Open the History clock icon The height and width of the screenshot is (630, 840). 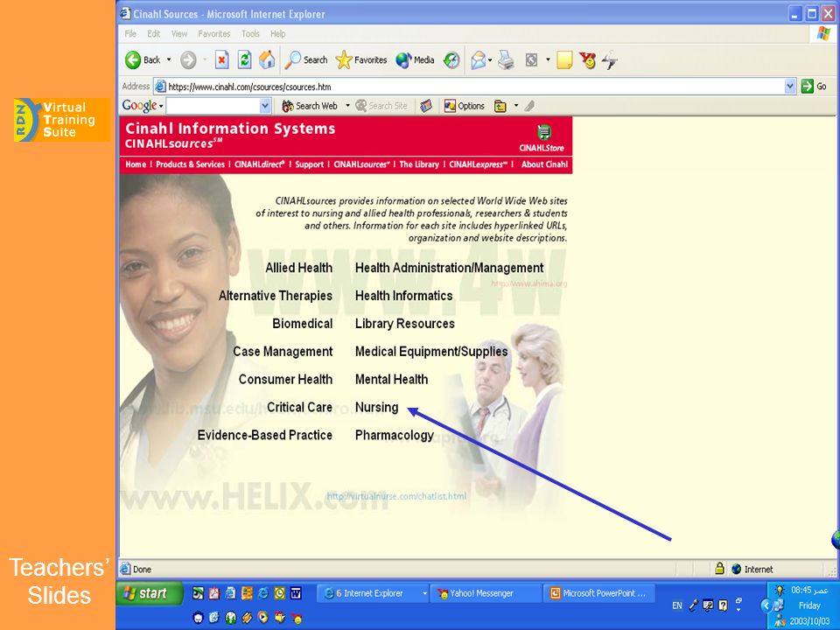click(451, 60)
